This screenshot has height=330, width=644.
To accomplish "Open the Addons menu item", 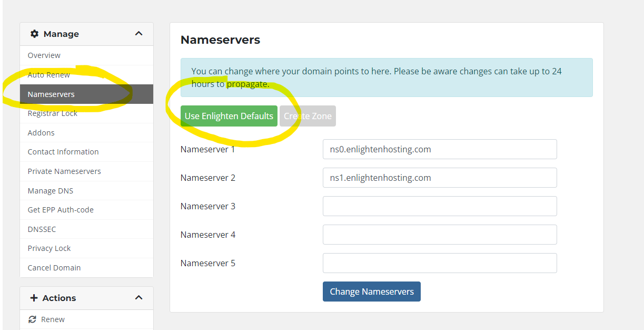I will (87, 133).
